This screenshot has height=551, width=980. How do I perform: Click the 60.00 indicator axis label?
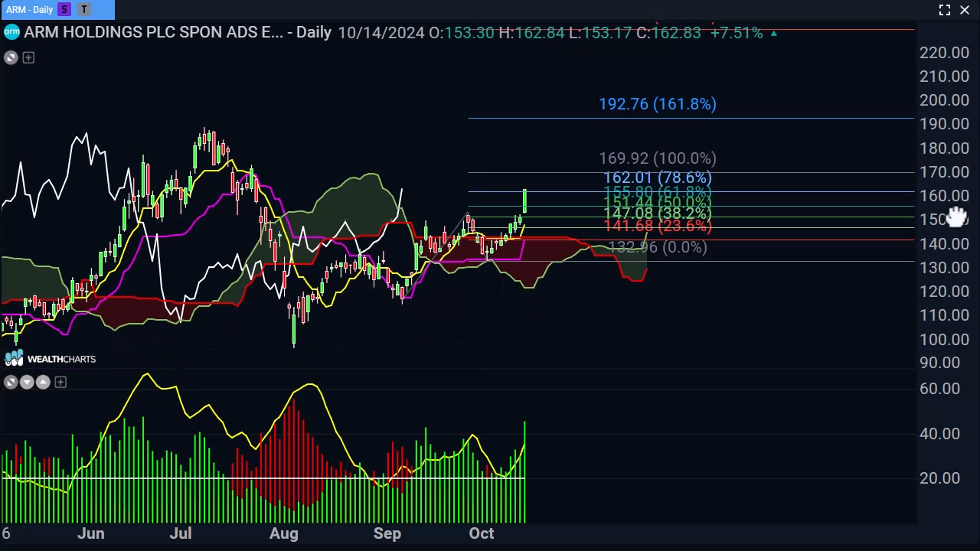939,389
